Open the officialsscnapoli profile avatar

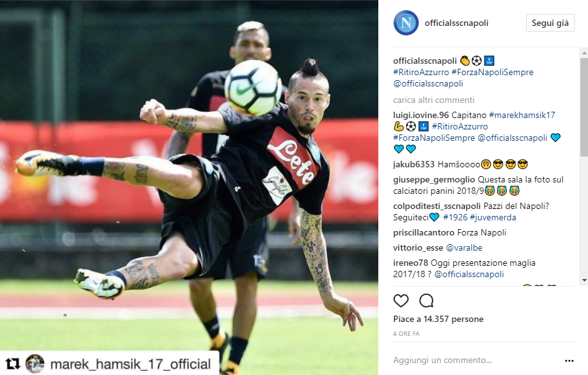tap(405, 23)
